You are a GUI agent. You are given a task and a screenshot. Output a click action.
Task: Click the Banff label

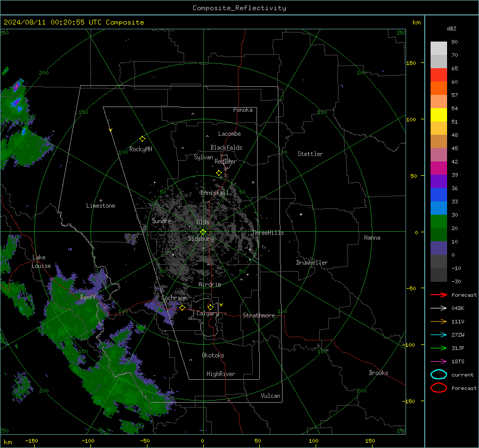tap(88, 297)
